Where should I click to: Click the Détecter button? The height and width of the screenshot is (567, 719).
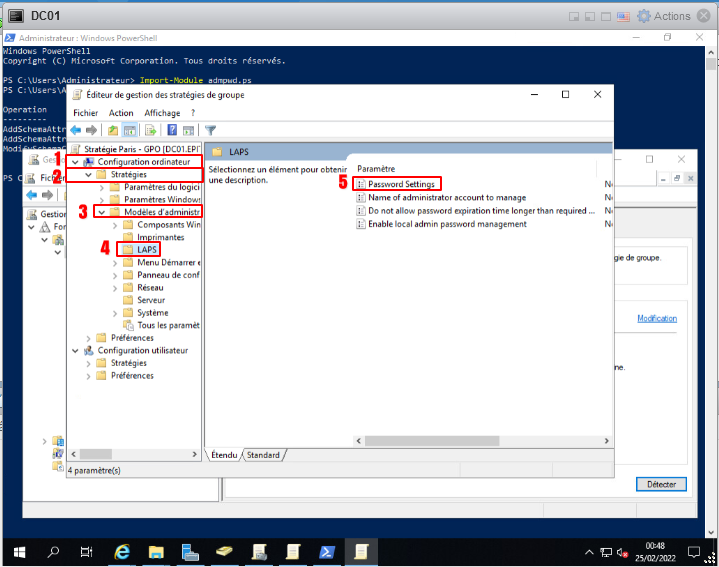pyautogui.click(x=661, y=484)
